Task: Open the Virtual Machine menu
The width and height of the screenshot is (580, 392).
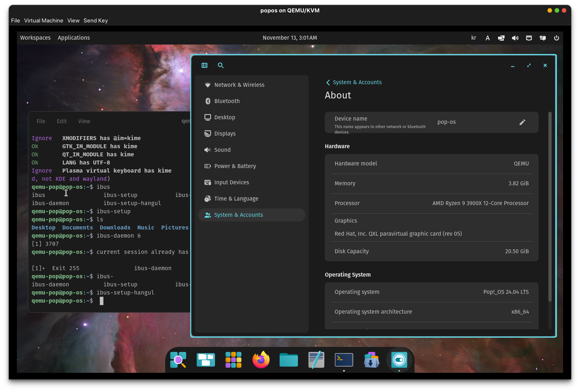Action: coord(44,20)
